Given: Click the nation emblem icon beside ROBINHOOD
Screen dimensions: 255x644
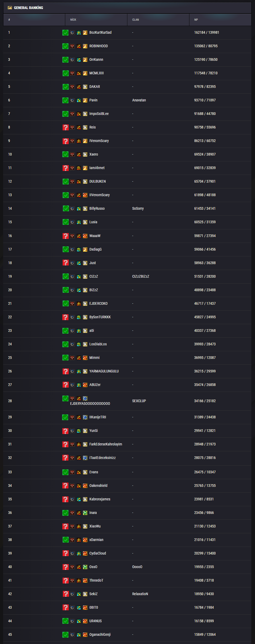Looking at the screenshot, I should click(x=72, y=46).
